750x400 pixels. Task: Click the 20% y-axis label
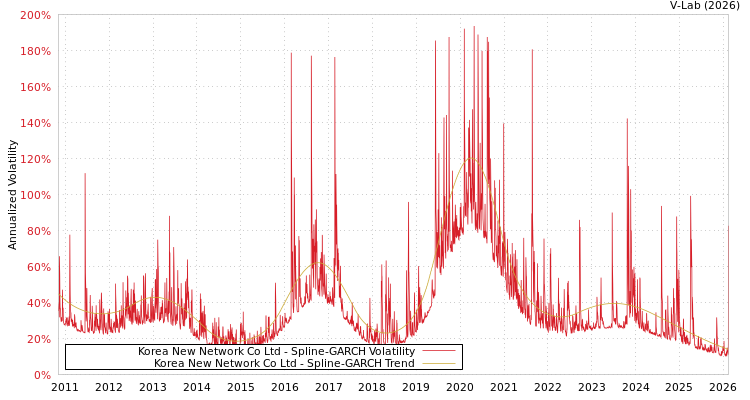[38, 340]
